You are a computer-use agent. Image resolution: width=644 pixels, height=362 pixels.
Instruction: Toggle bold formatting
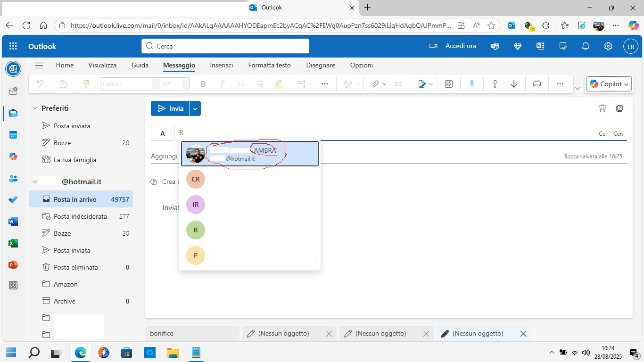tap(203, 84)
